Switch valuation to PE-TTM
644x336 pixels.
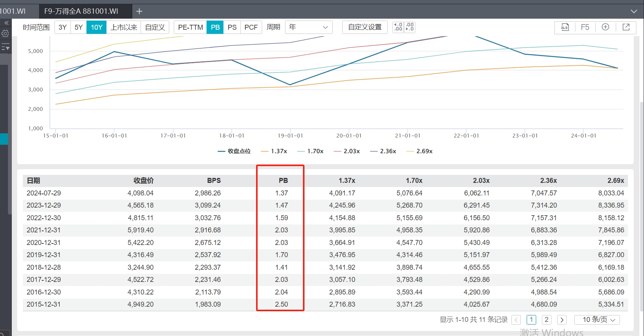[x=191, y=27]
